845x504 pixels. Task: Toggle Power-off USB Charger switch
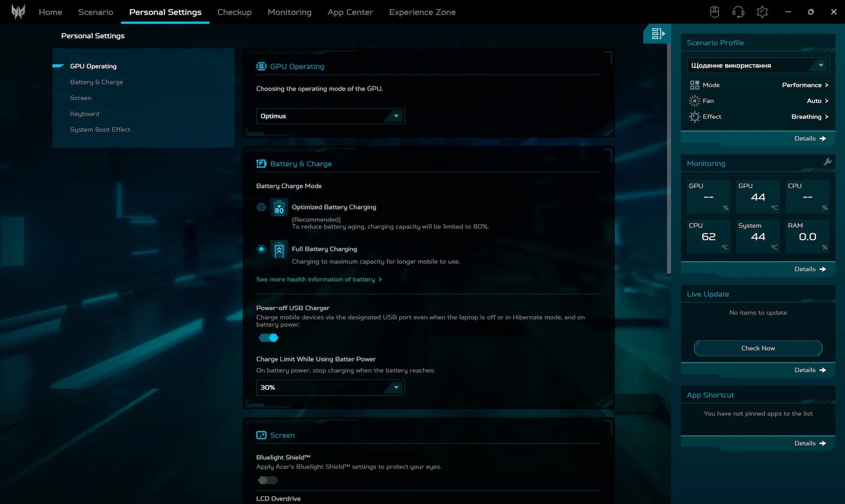click(268, 338)
